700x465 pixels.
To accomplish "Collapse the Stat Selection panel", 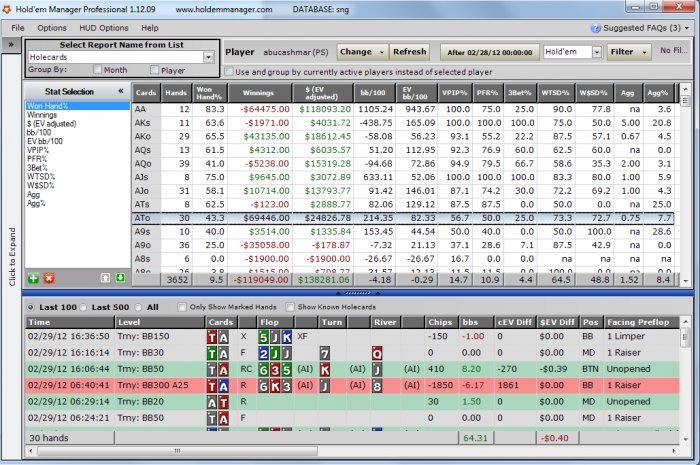I will click(121, 91).
